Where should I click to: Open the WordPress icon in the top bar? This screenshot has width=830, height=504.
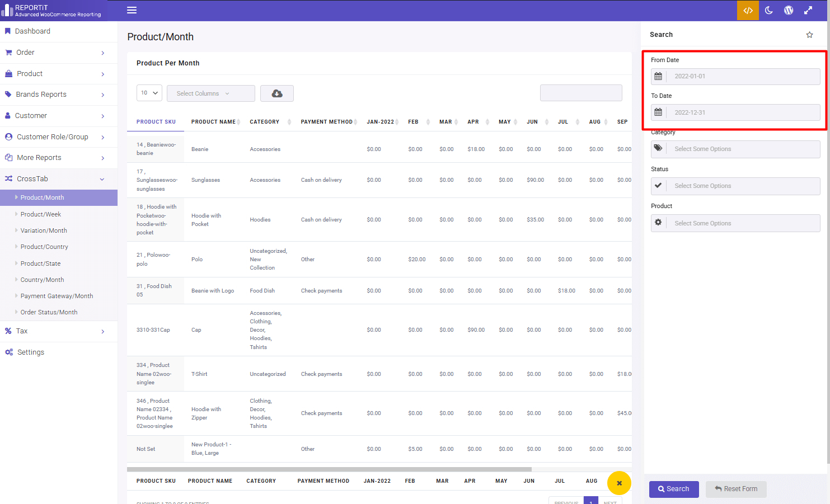789,10
